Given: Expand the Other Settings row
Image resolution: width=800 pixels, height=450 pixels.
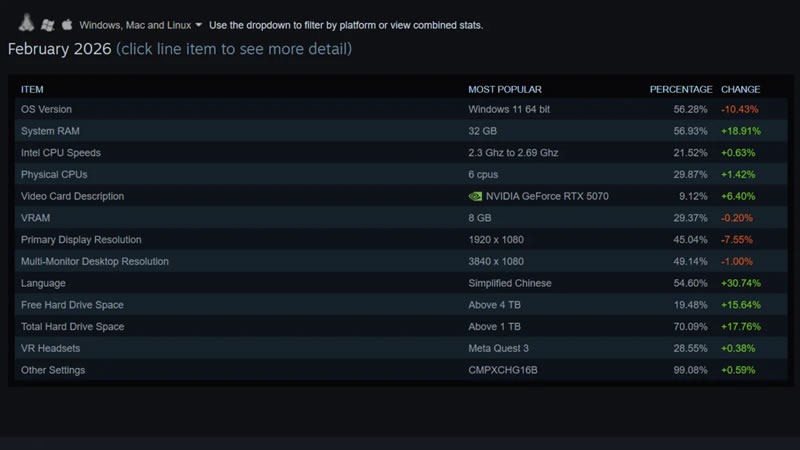Looking at the screenshot, I should (53, 370).
